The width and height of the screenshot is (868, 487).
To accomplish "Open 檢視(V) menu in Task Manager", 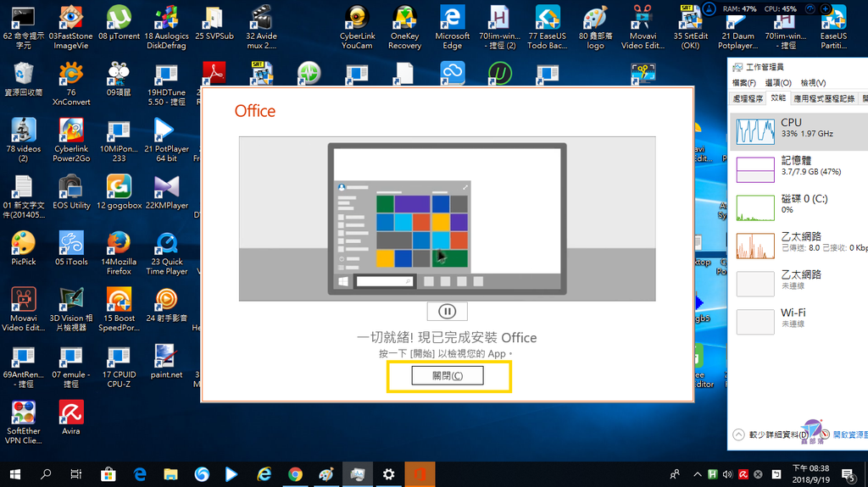I will [813, 83].
